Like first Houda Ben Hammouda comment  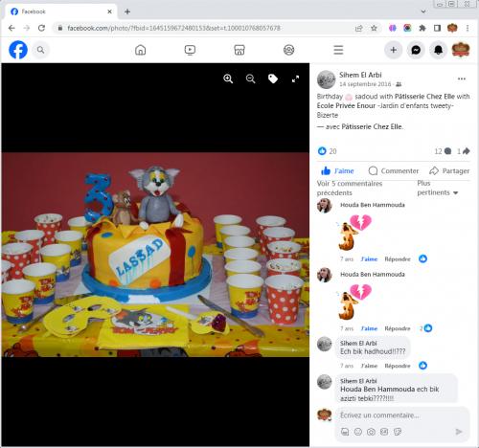click(x=369, y=259)
